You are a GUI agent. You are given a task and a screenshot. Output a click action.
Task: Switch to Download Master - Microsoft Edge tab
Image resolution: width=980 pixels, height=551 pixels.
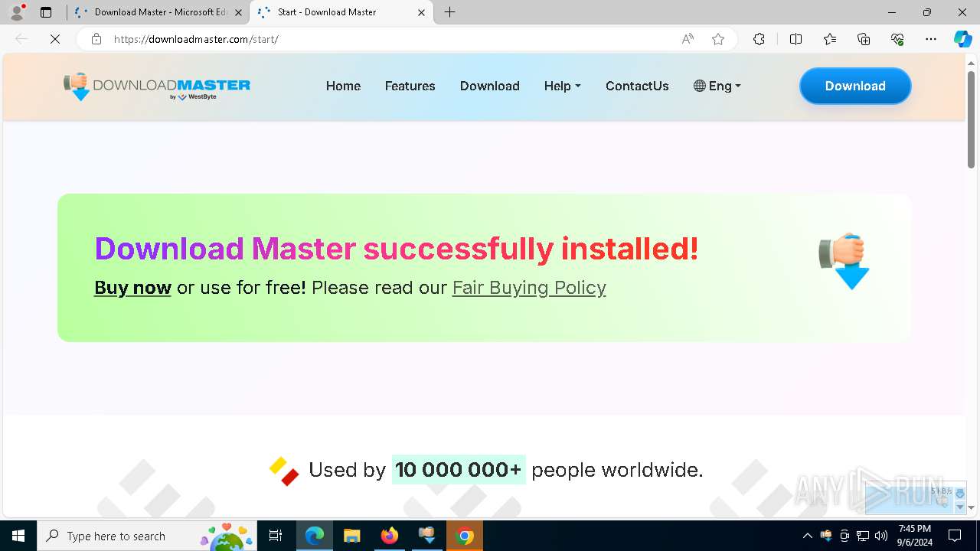pyautogui.click(x=158, y=12)
